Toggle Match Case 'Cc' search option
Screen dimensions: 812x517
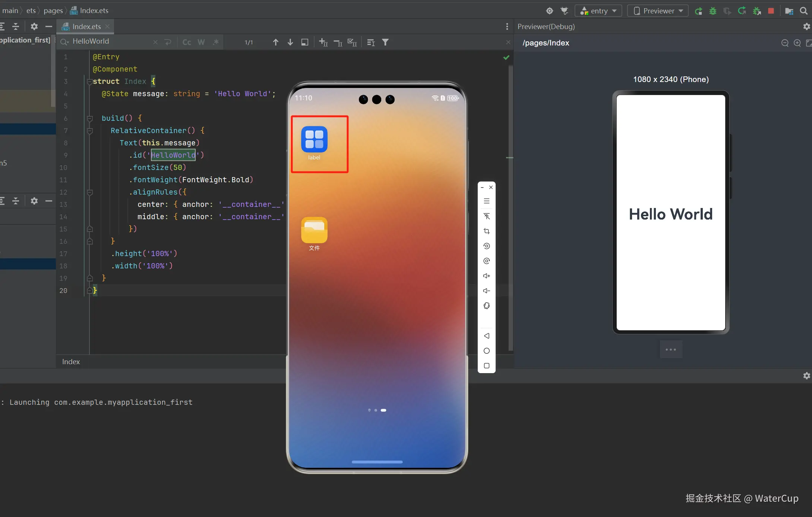point(187,42)
